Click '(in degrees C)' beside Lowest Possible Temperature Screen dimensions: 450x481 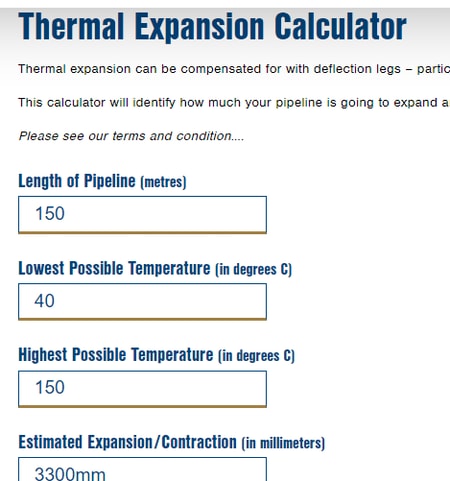coord(253,269)
